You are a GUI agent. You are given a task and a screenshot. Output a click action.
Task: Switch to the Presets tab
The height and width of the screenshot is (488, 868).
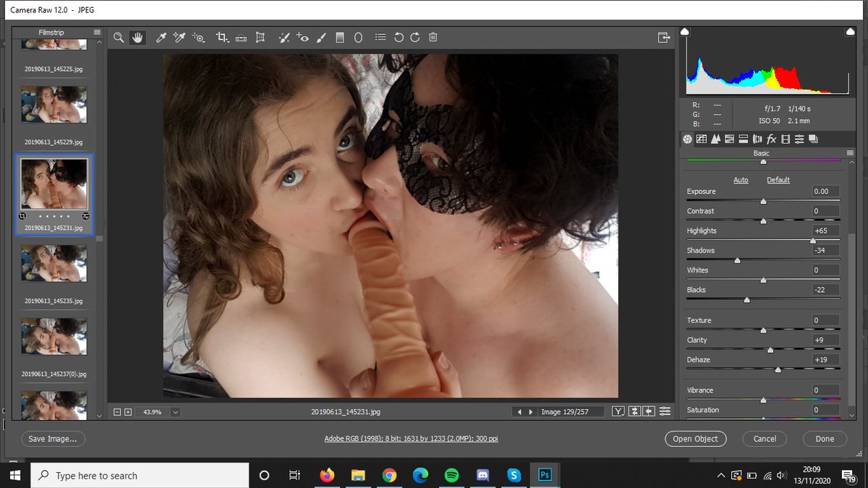[x=799, y=139]
